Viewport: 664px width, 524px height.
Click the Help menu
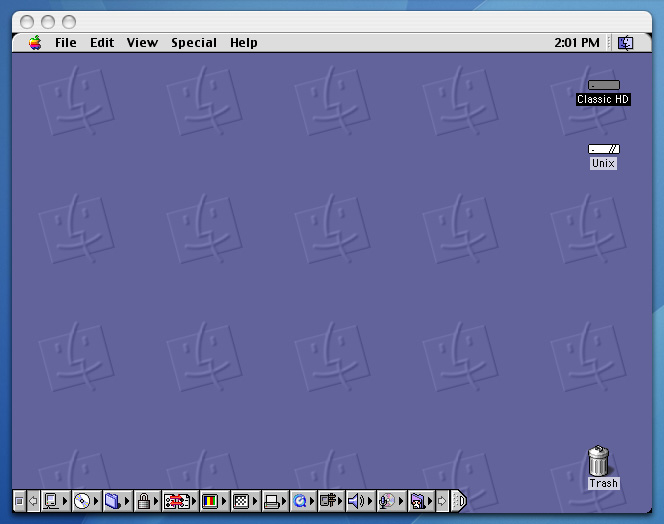click(x=243, y=43)
